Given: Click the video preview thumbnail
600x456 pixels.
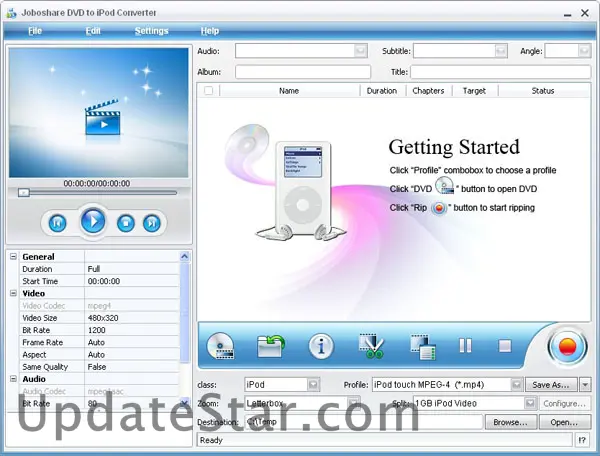Looking at the screenshot, I should pos(99,112).
